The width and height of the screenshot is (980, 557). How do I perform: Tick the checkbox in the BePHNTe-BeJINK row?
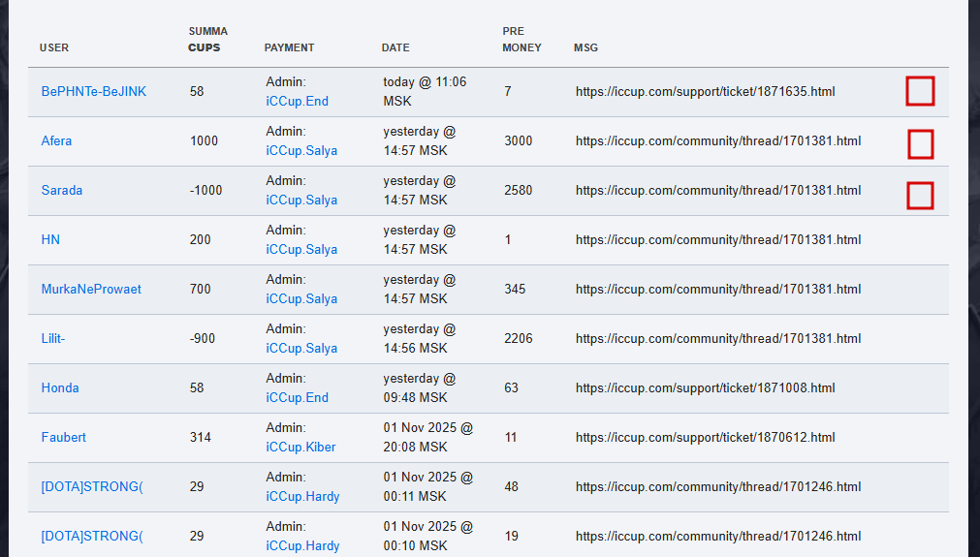(x=920, y=91)
